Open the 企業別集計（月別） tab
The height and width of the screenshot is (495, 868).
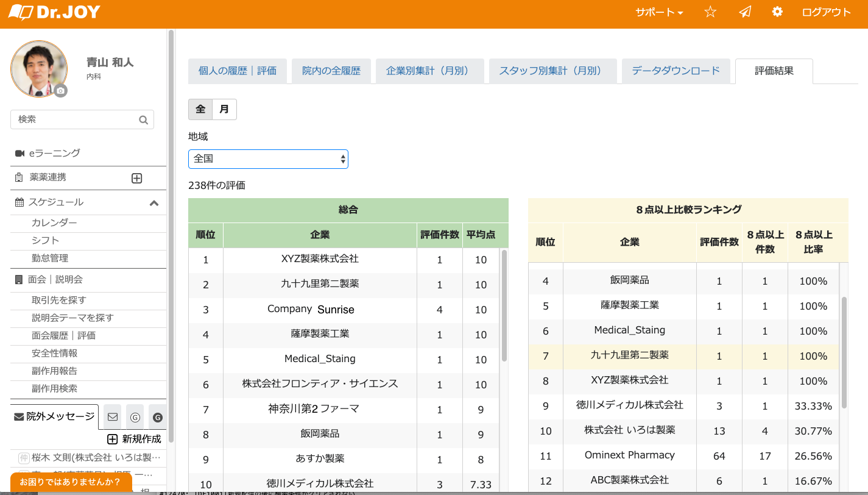click(x=429, y=71)
